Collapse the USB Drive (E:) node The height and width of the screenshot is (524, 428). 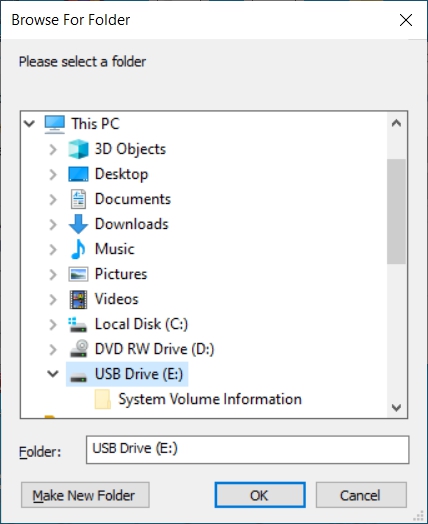click(53, 374)
